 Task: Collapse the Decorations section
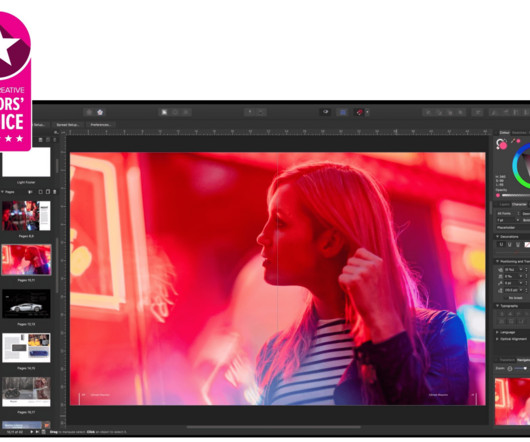point(497,237)
